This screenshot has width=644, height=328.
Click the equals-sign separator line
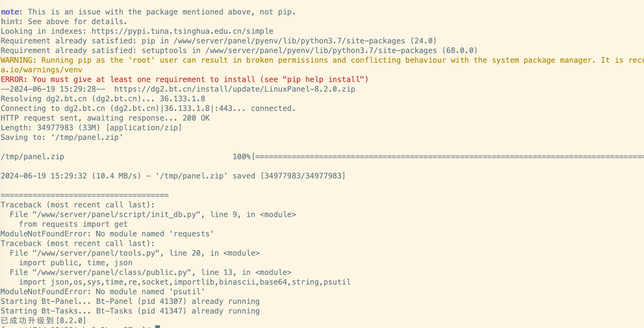tap(85, 195)
